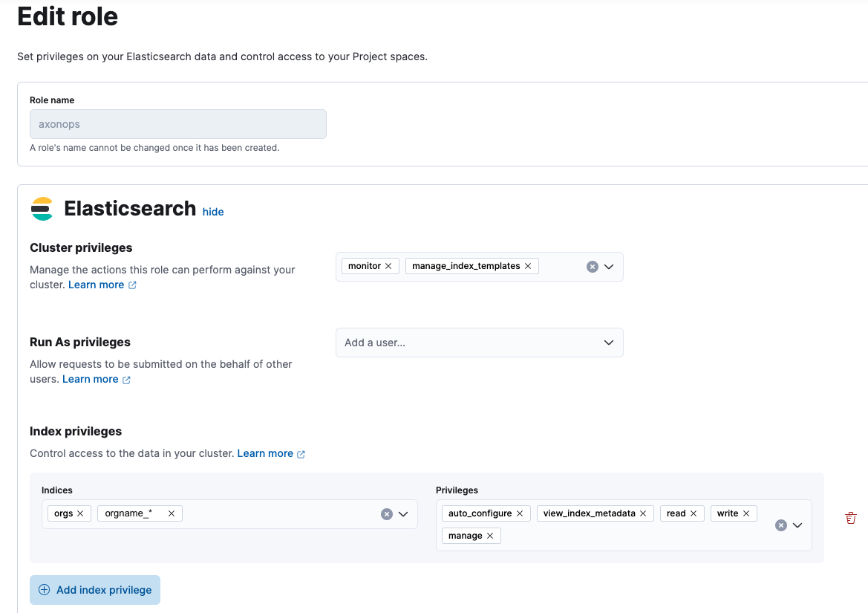Remove the "manage" privilege tag

tap(492, 535)
